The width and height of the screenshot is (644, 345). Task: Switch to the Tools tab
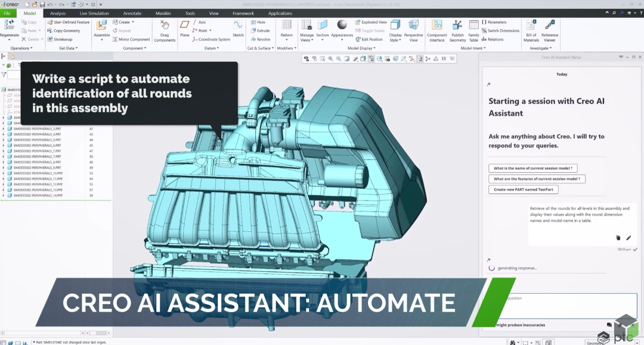[190, 14]
